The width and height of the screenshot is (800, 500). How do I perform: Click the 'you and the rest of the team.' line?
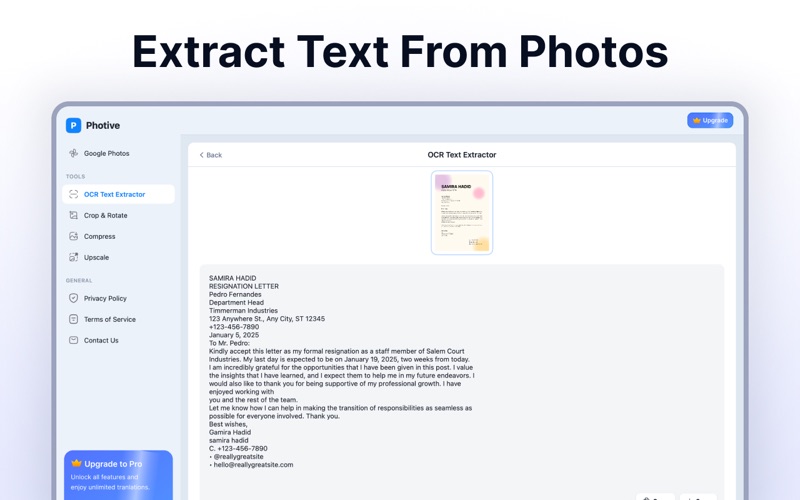[253, 399]
